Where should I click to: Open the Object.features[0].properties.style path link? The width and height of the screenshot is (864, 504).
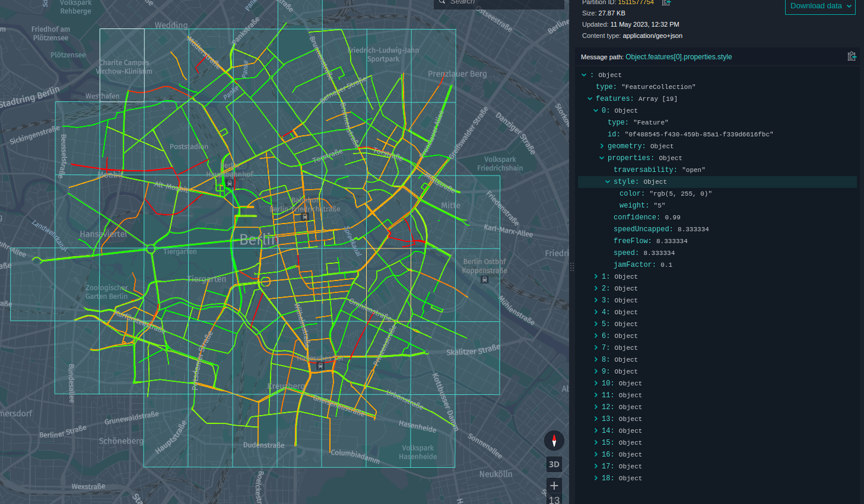(x=678, y=56)
